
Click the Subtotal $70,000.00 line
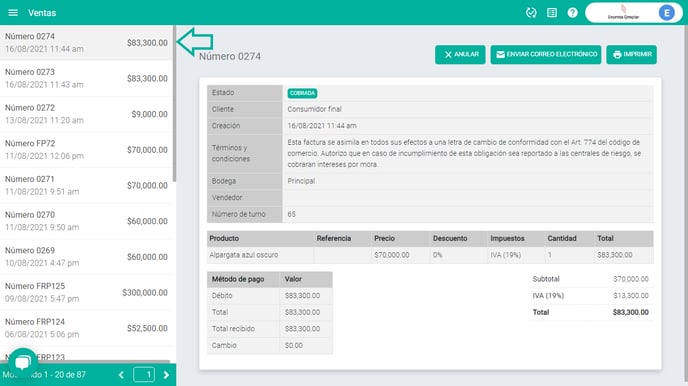click(591, 279)
